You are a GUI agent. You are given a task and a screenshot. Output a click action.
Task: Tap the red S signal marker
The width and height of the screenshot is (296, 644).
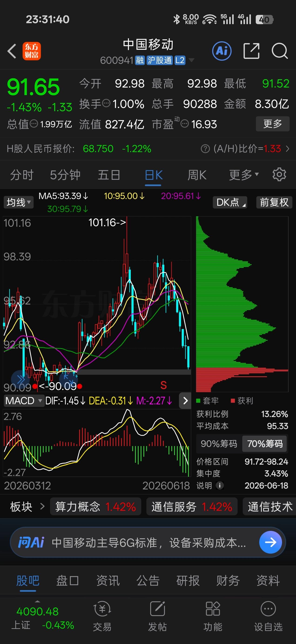coord(164,385)
